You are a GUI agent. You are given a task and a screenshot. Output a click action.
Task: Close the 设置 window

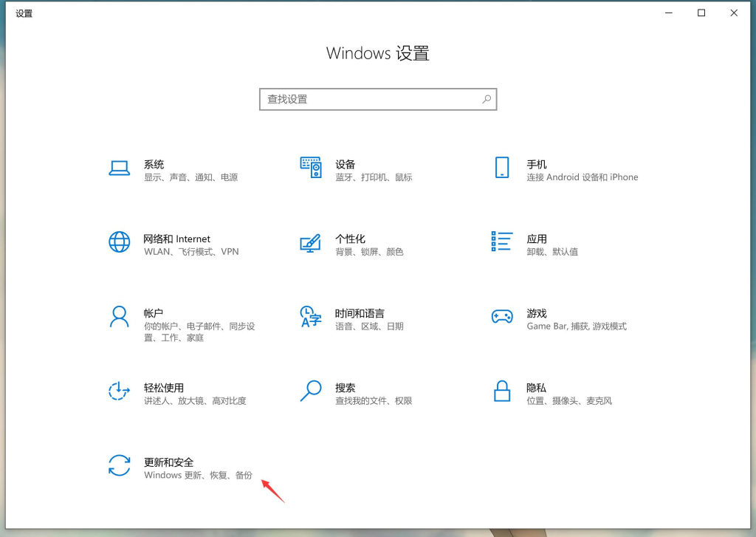click(734, 13)
